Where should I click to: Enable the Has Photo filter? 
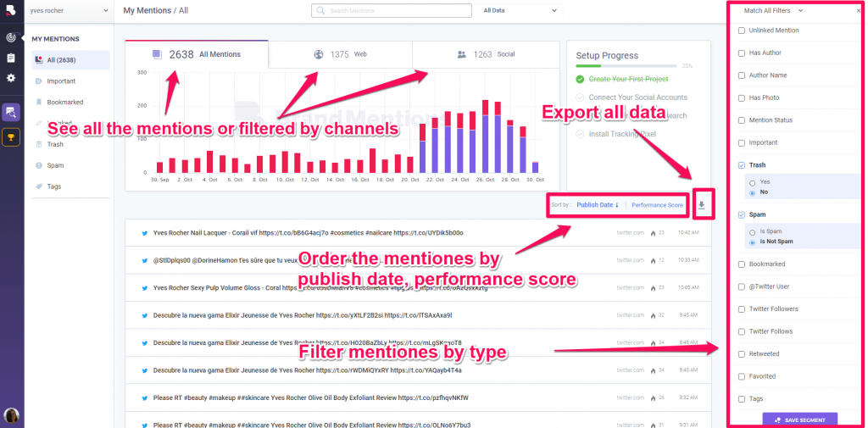pyautogui.click(x=742, y=98)
